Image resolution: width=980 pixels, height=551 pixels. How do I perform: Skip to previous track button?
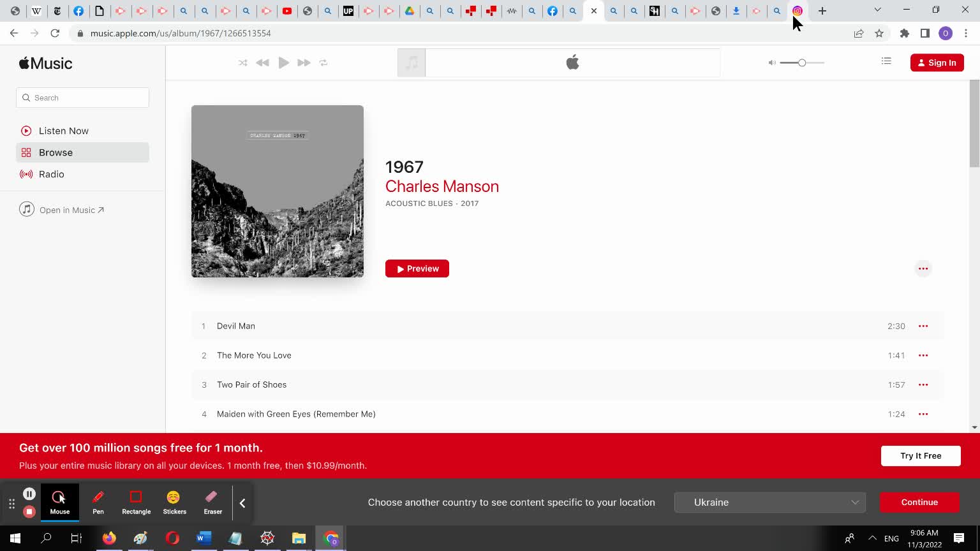262,62
